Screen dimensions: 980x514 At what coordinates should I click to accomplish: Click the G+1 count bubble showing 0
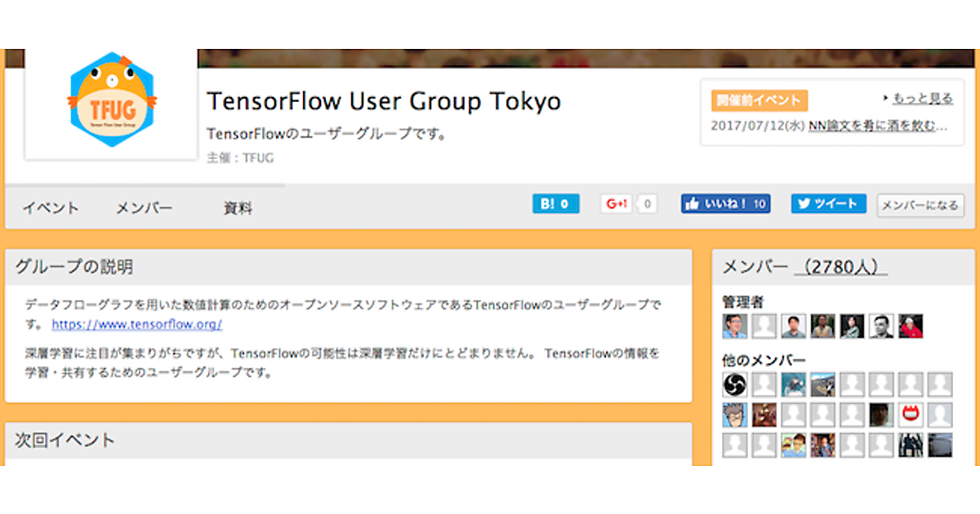(648, 204)
